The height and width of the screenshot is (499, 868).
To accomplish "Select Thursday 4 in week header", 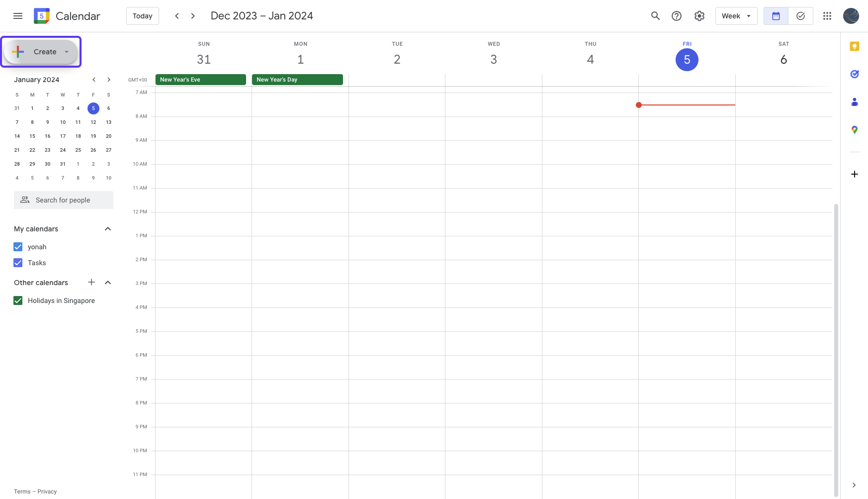I will pos(591,60).
